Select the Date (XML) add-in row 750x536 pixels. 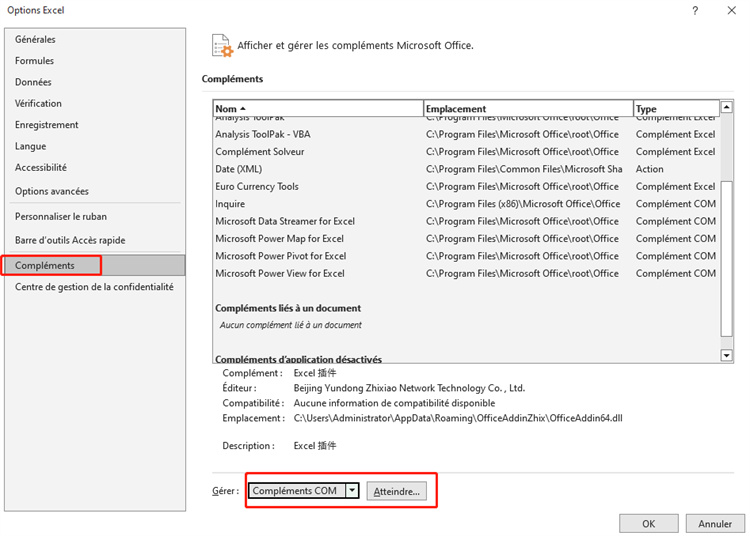point(466,169)
